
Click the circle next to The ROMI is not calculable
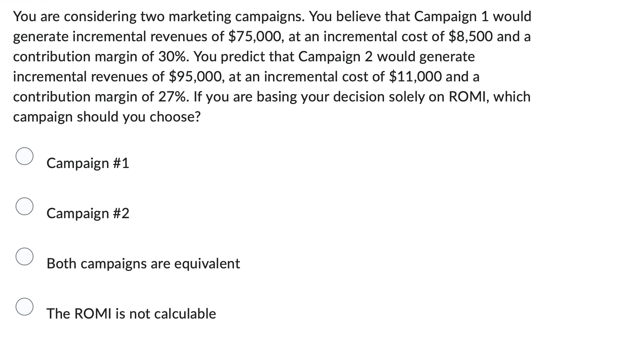click(x=25, y=308)
